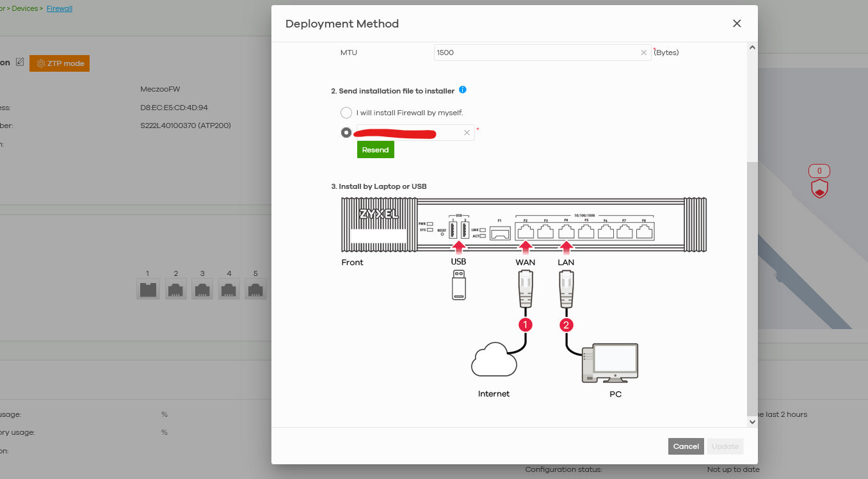
Task: Open the Firewall breadcrumb link
Action: click(60, 9)
